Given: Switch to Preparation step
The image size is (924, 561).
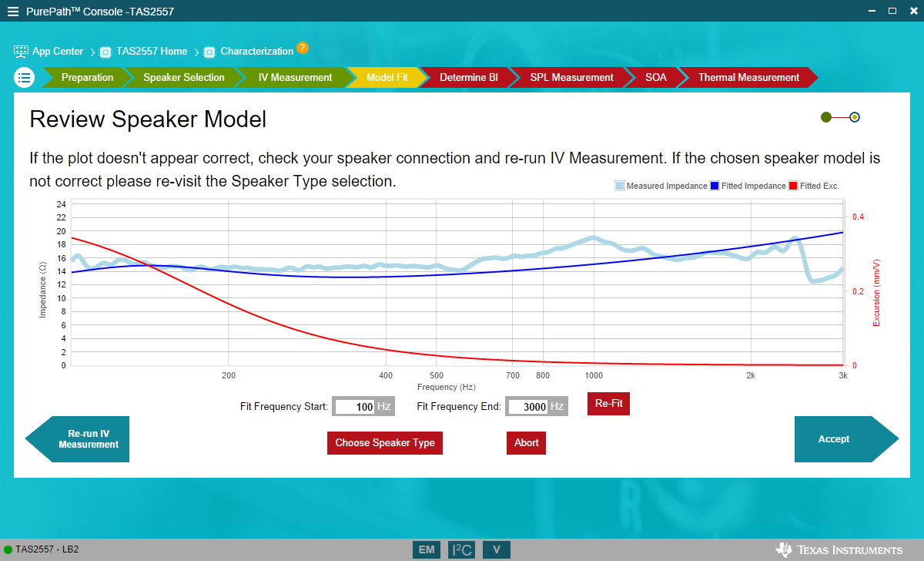Looking at the screenshot, I should [x=87, y=78].
